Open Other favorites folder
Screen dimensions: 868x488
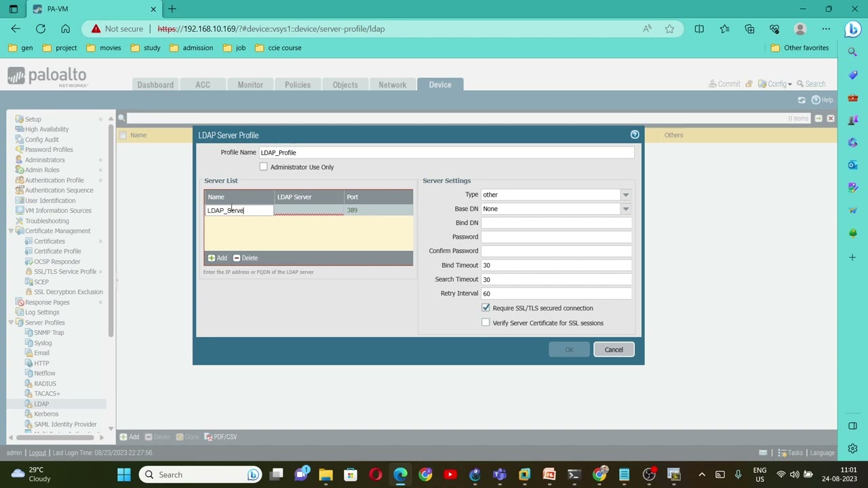point(800,48)
